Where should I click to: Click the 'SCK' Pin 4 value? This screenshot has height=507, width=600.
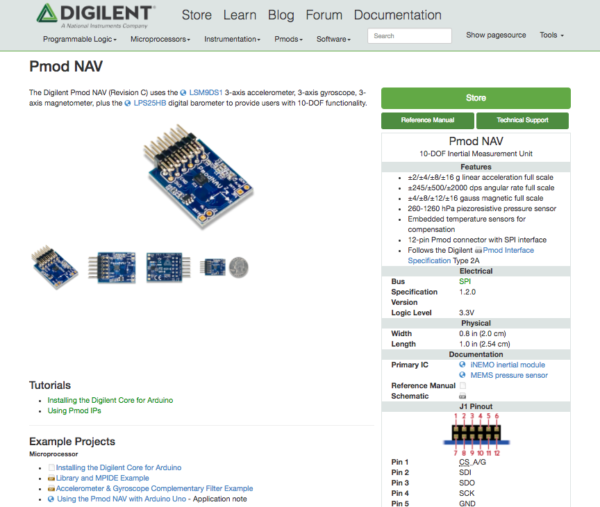pos(467,493)
